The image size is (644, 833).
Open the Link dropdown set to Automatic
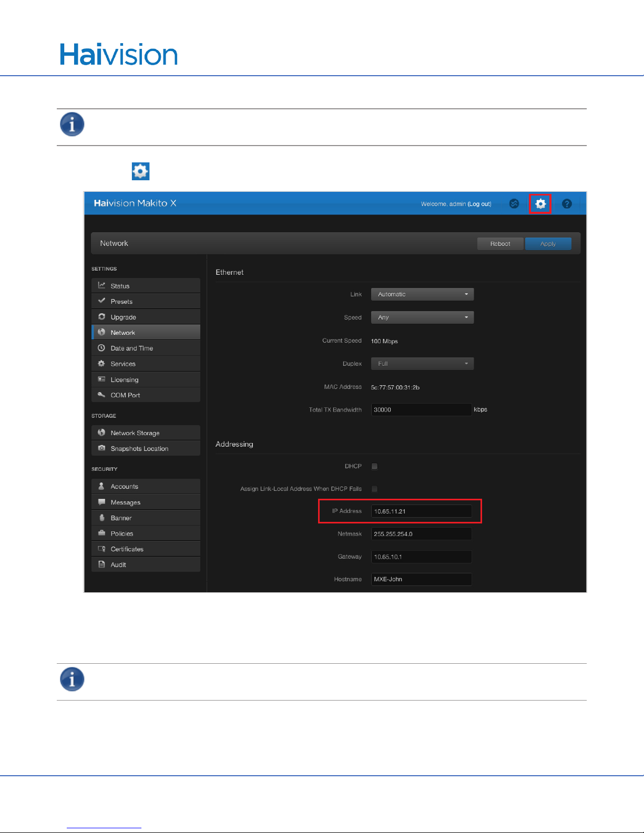tap(422, 294)
